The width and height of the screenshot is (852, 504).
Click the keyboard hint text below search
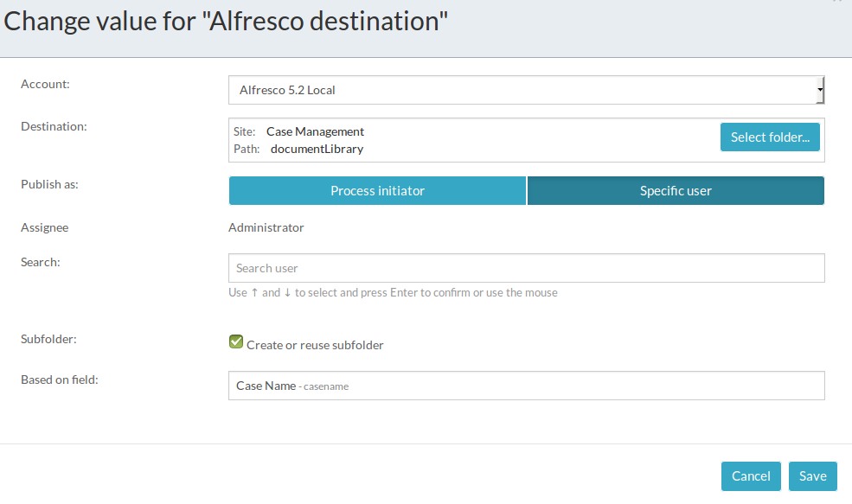pos(393,293)
